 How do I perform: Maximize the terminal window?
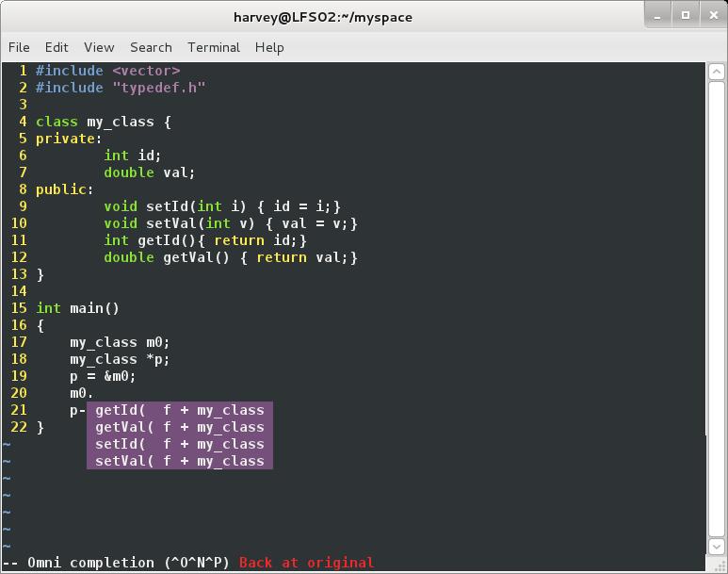click(686, 15)
